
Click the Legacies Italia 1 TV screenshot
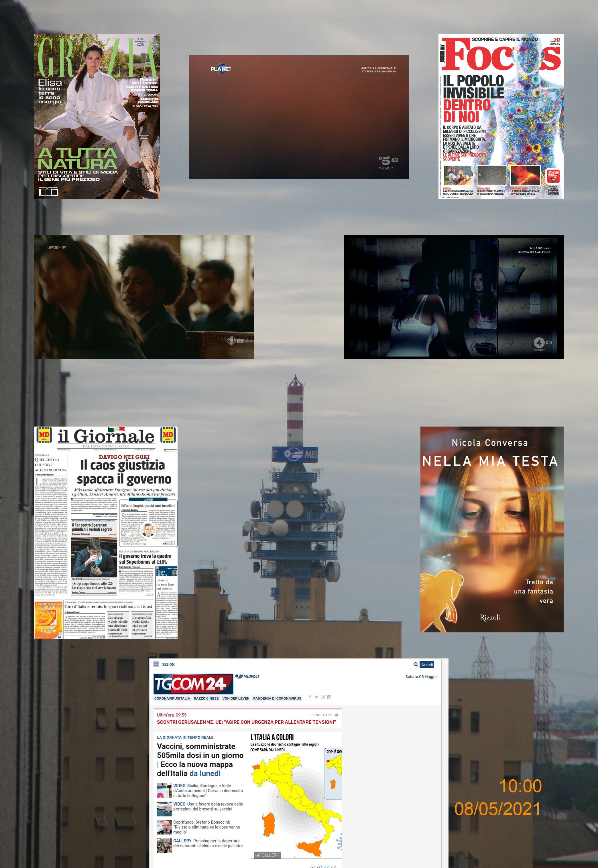coord(144,297)
